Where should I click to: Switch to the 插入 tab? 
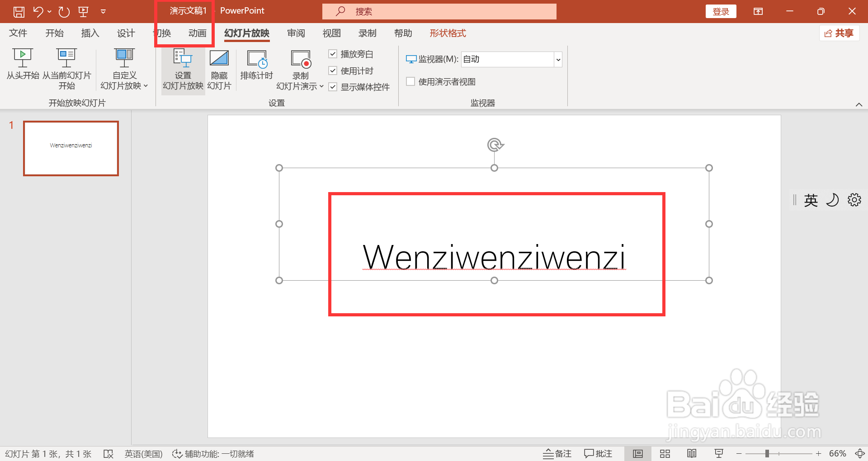coord(90,33)
